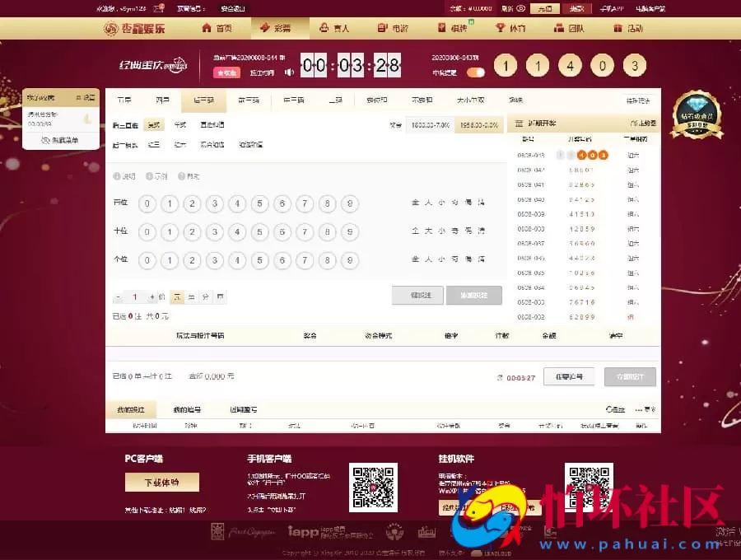Click the 真人 live casino nav icon
This screenshot has height=560, width=741.
pyautogui.click(x=323, y=27)
